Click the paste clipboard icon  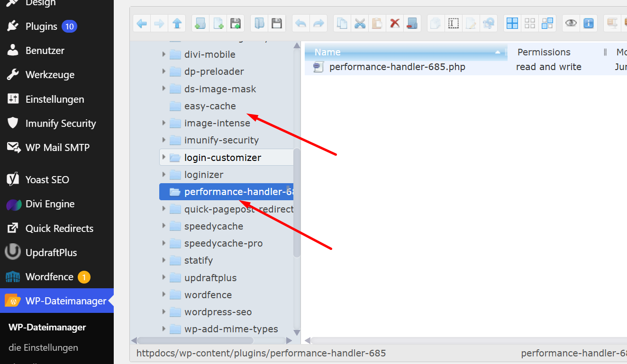pos(377,23)
